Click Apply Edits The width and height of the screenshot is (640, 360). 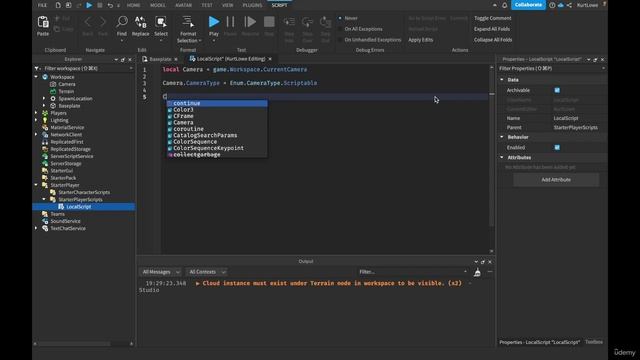click(420, 40)
